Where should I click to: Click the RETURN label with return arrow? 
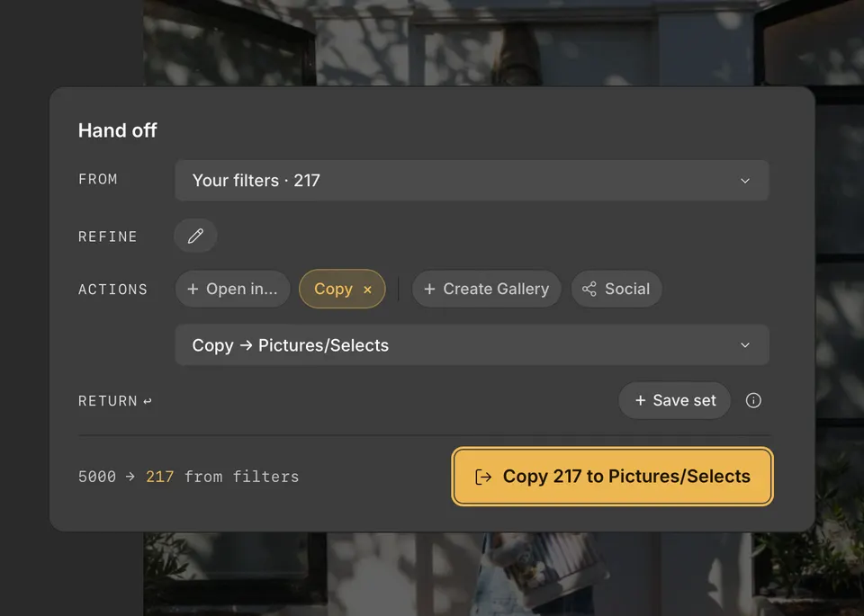click(114, 401)
